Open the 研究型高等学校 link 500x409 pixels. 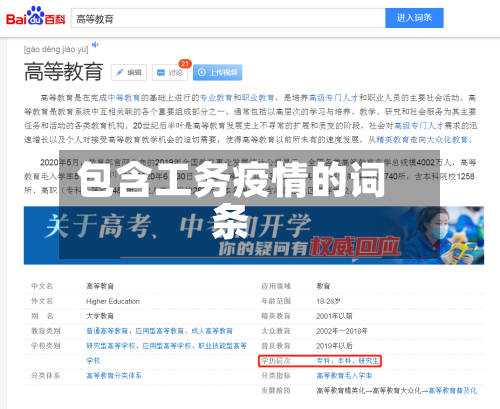[x=111, y=346]
